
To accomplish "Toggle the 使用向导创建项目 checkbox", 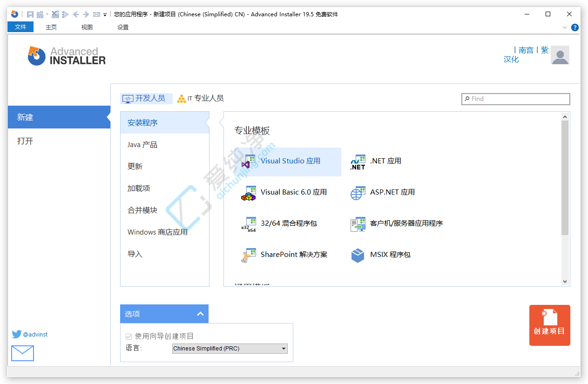I will click(129, 336).
